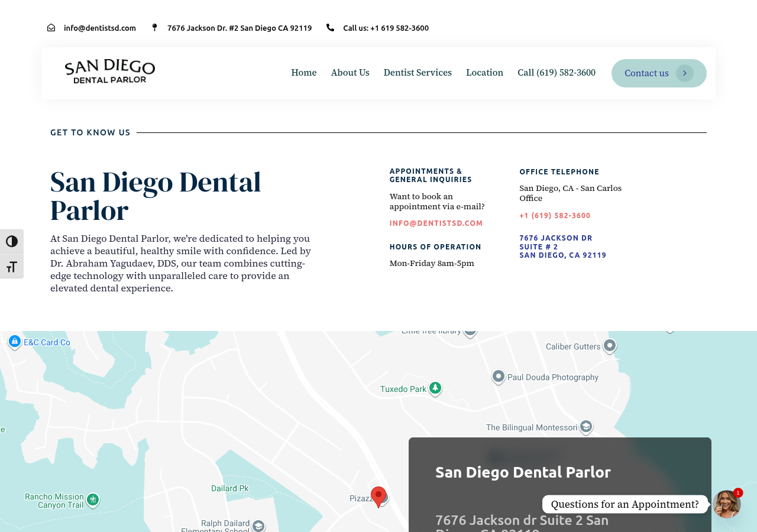Click the info@dentistsd.com top bar link
757x532 pixels.
(100, 28)
